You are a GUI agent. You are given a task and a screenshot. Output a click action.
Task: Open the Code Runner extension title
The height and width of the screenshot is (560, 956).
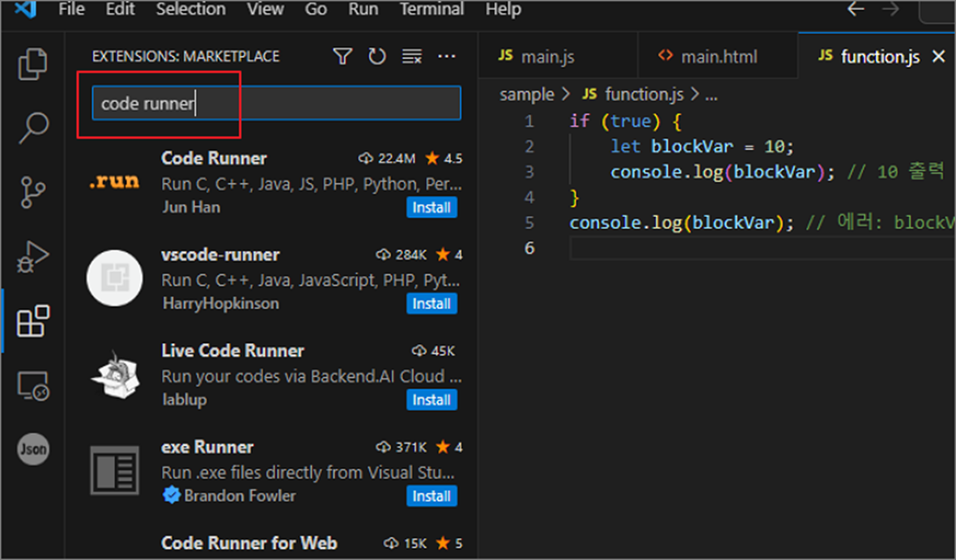(214, 159)
